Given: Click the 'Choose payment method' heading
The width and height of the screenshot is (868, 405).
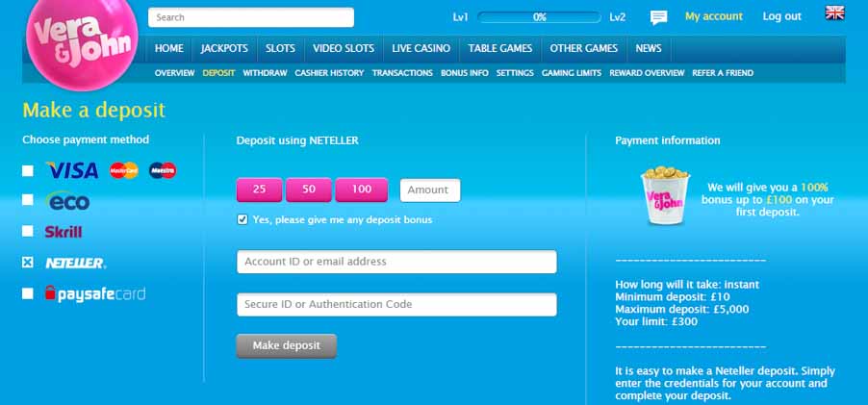Looking at the screenshot, I should [86, 140].
